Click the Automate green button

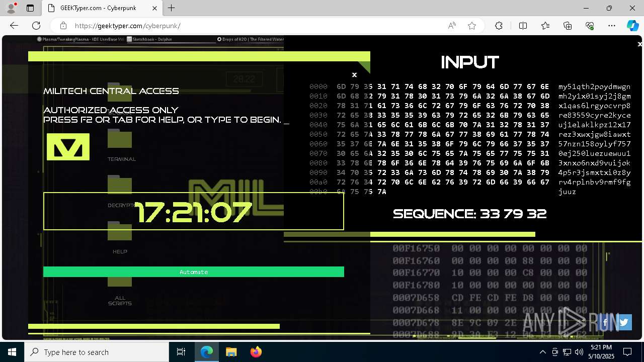194,272
